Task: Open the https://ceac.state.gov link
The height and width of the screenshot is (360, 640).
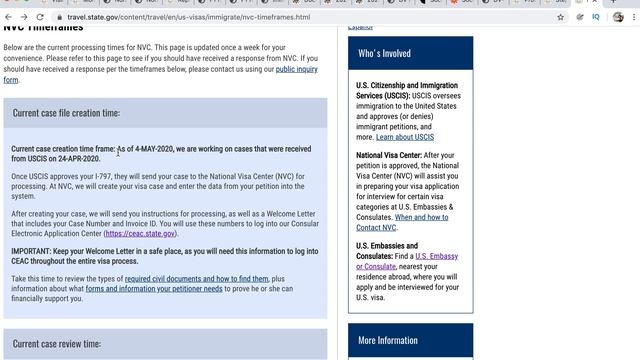Action: [140, 233]
